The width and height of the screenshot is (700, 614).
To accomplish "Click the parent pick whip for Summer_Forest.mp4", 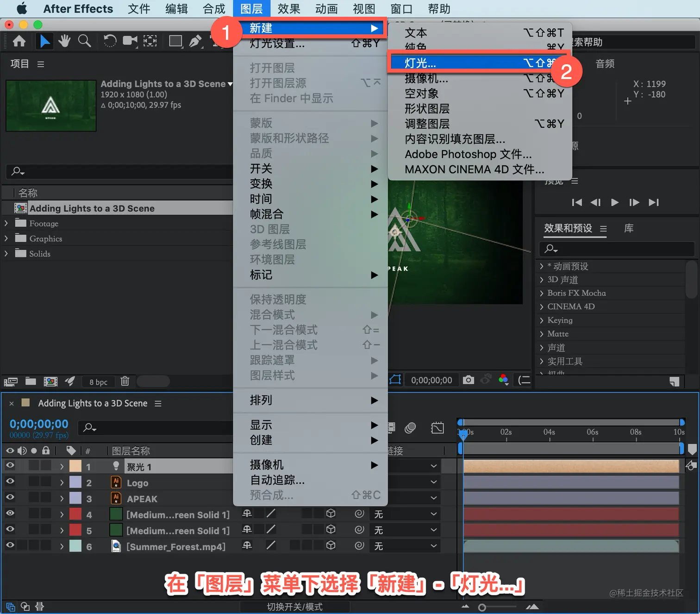I will pos(359,546).
